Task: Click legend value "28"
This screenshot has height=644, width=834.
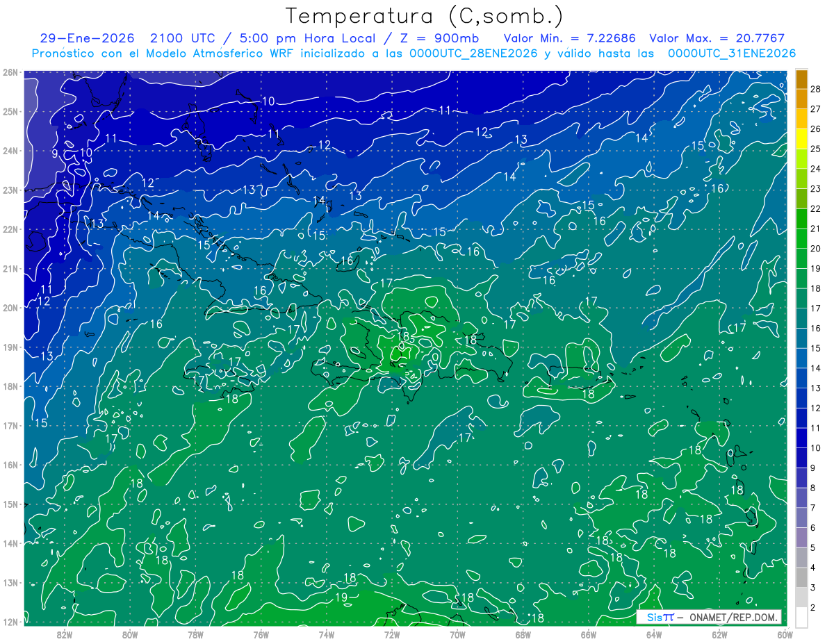Action: 815,89
